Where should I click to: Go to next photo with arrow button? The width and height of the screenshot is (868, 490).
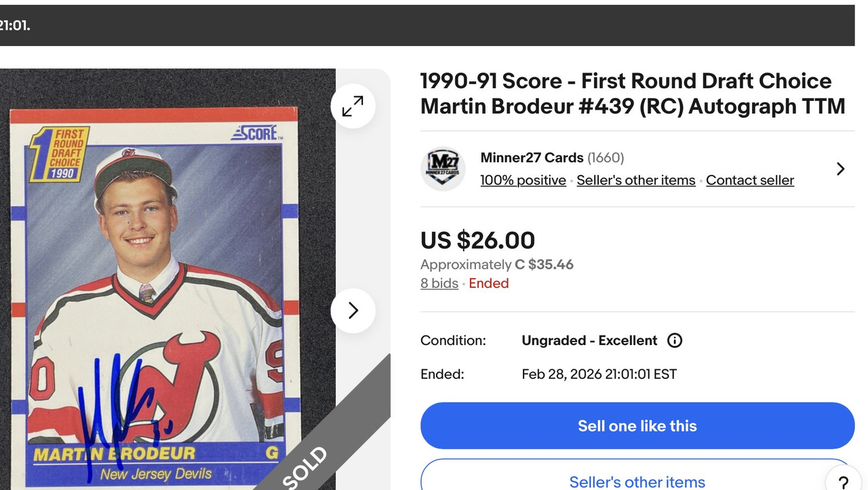353,310
